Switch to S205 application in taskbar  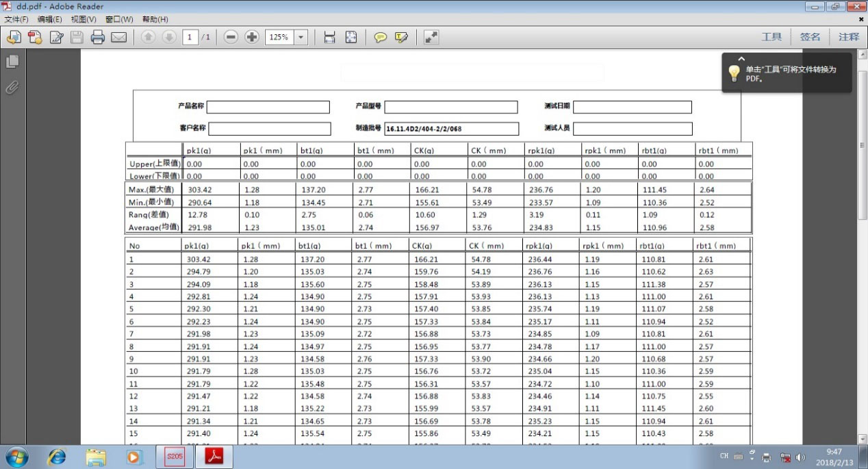(175, 457)
